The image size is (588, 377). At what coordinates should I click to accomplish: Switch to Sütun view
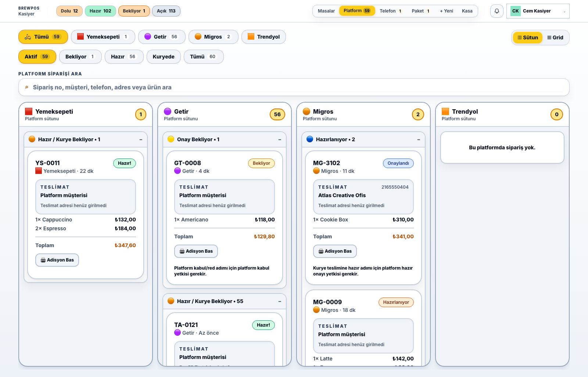pos(528,38)
